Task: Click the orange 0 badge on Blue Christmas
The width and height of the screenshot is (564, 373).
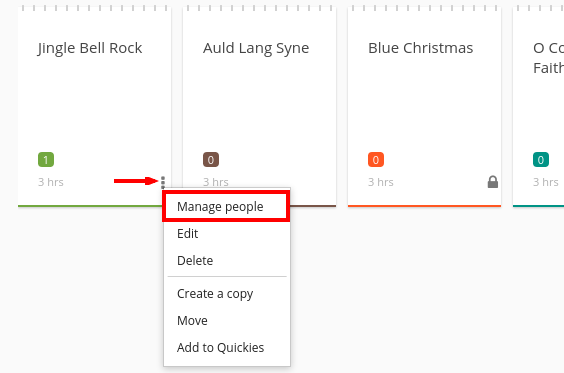Action: click(x=376, y=160)
